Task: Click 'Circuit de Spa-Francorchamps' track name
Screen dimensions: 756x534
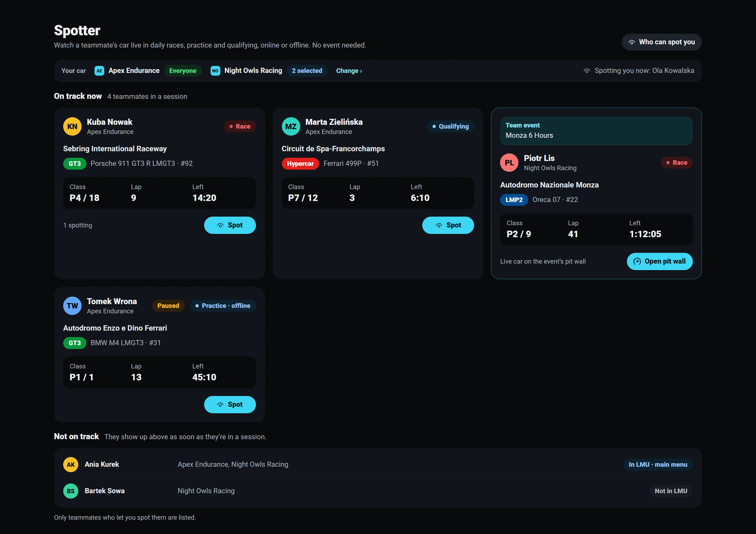Action: tap(333, 149)
